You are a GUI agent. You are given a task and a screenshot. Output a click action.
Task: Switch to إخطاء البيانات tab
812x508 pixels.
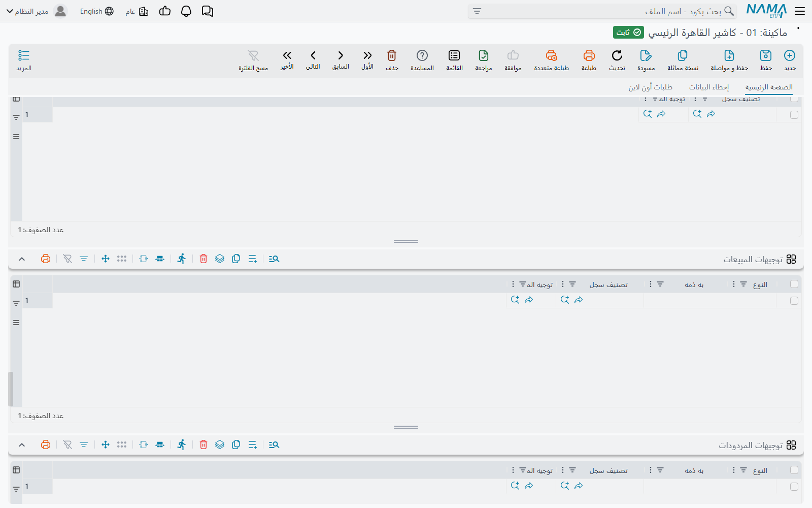click(709, 87)
